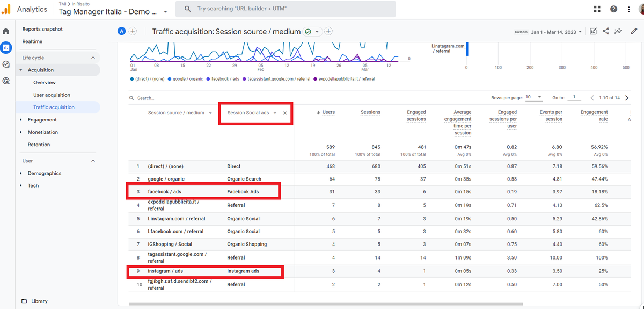This screenshot has height=309, width=644.
Task: Collapse the Life cycle section
Action: point(93,58)
